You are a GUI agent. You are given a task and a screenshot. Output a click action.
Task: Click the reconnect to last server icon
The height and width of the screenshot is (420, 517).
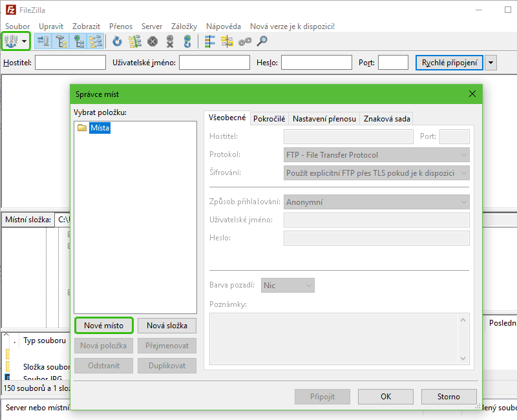coord(187,41)
